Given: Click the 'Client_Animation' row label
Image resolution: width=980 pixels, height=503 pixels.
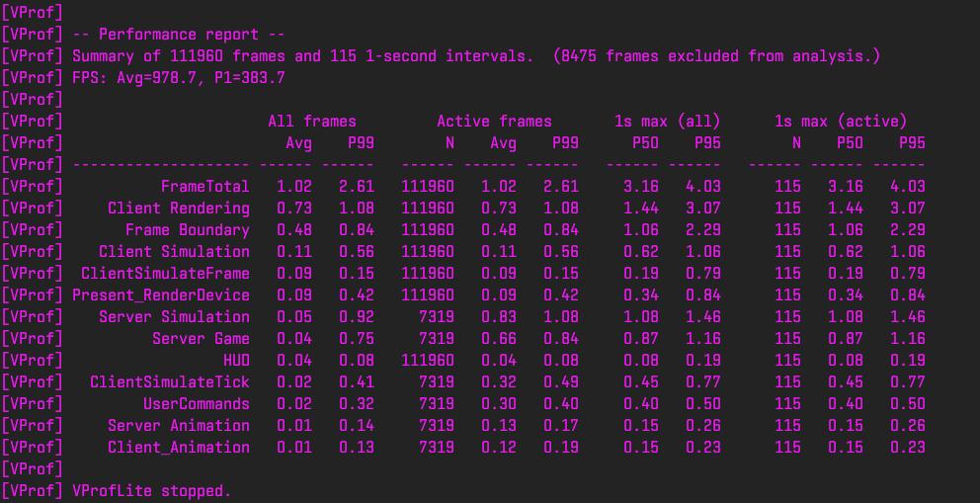Looking at the screenshot, I should click(179, 448).
